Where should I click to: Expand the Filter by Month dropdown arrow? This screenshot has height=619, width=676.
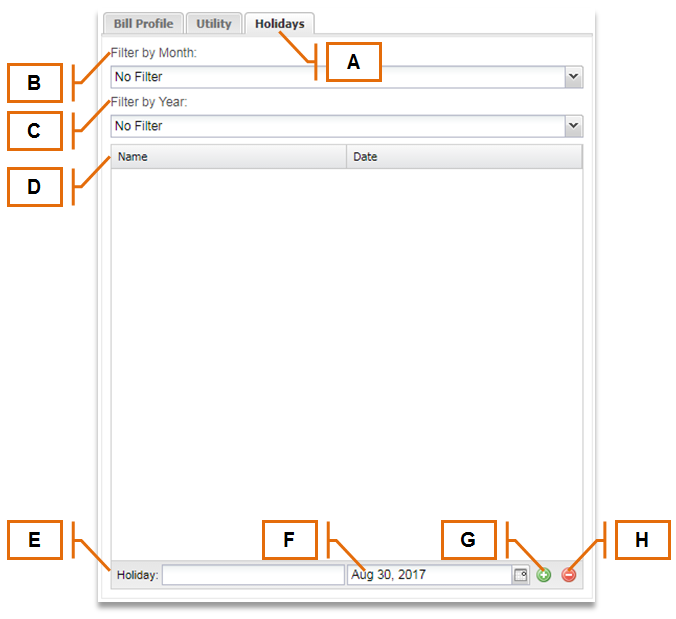coord(573,77)
